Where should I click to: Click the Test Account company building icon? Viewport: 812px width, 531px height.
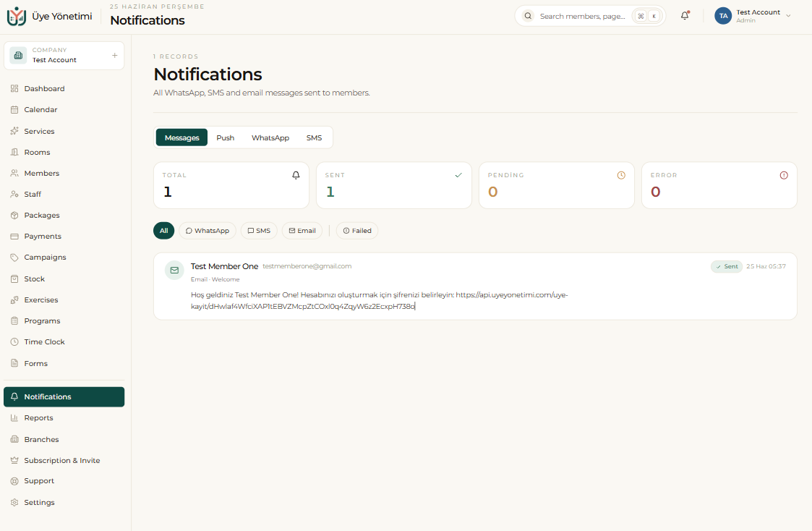click(x=18, y=56)
